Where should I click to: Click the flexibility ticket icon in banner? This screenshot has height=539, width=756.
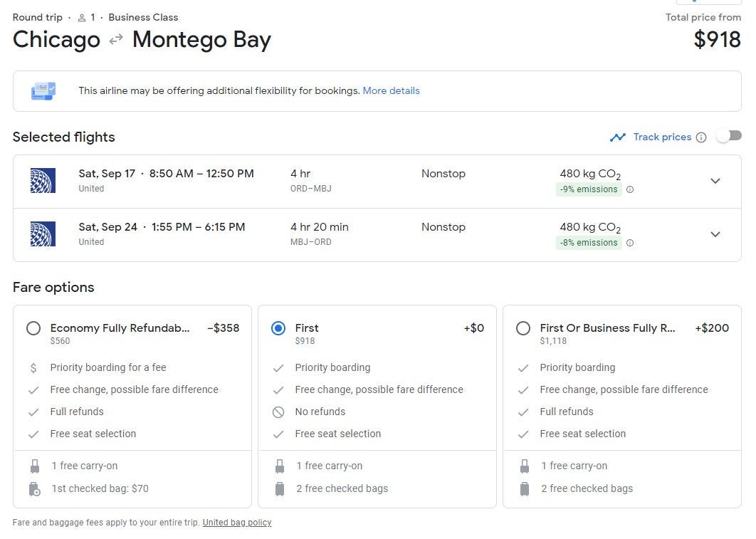coord(43,91)
